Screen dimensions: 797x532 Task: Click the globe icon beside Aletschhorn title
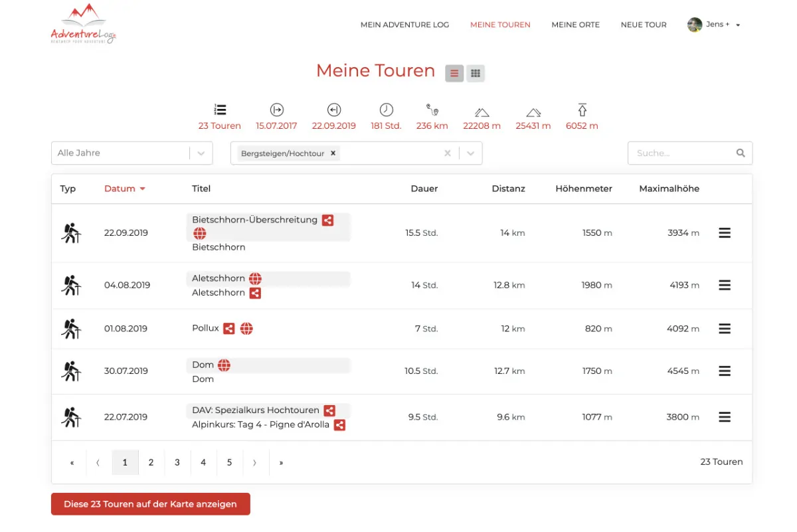[255, 278]
